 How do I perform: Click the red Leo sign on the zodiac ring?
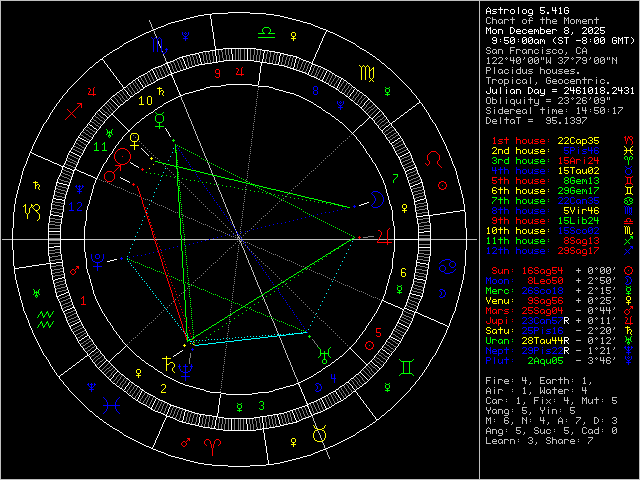point(433,160)
